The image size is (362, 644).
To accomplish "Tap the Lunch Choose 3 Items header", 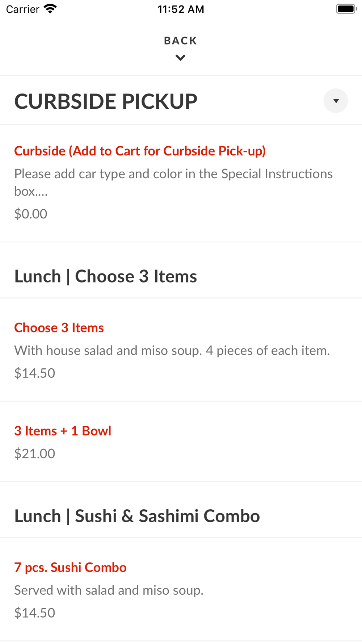I will tap(105, 276).
